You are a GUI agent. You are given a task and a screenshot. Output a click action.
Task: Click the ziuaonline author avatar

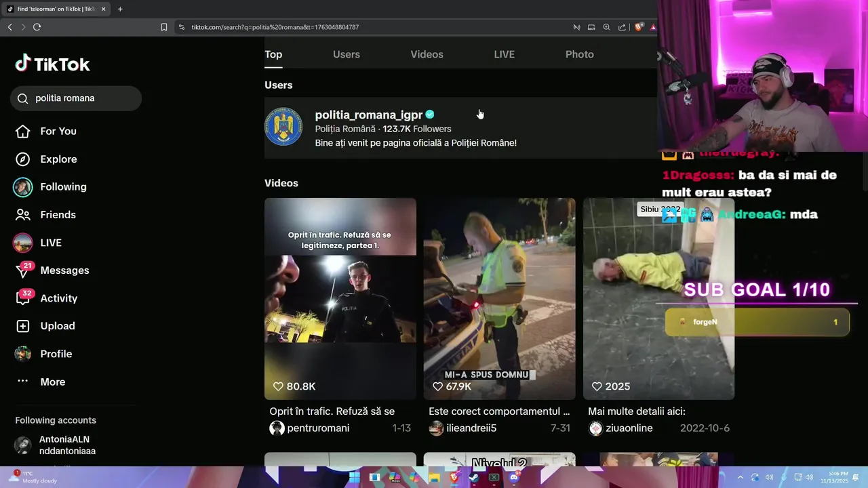tap(595, 428)
